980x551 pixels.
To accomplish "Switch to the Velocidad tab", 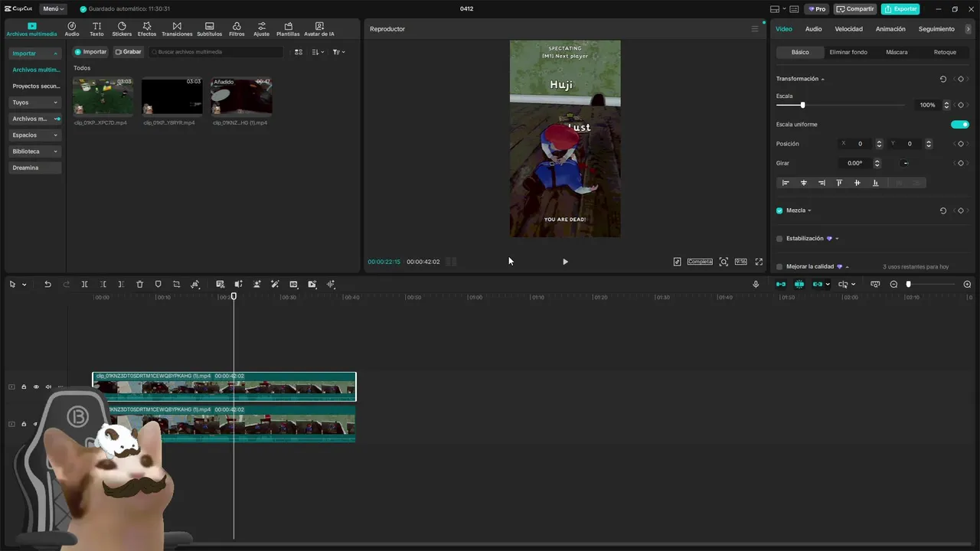I will tap(848, 29).
